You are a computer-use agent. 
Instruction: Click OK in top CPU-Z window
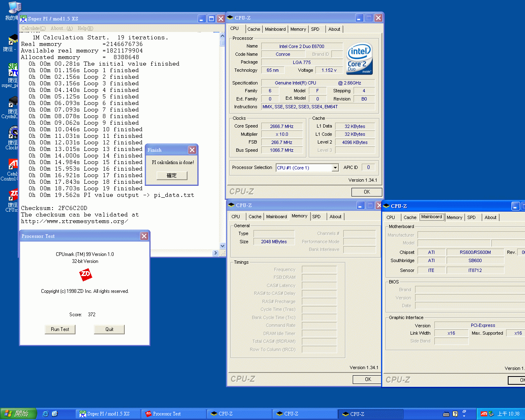tap(367, 192)
